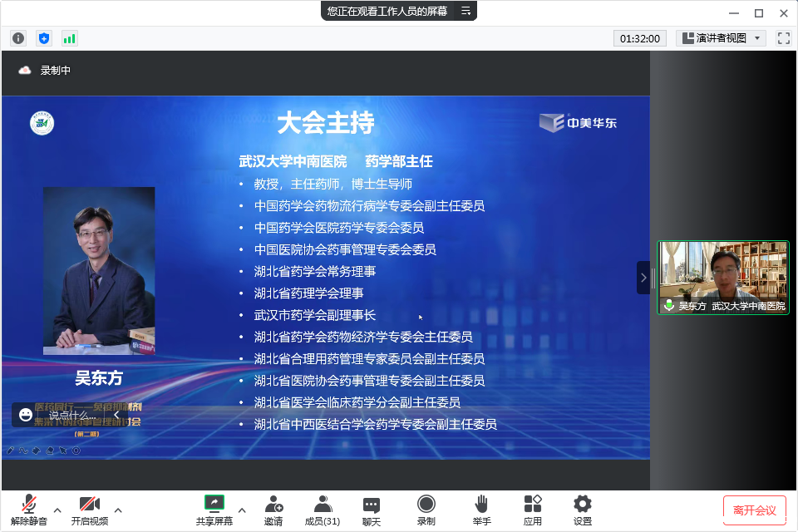Open the Chat (聊天) panel
This screenshot has width=798, height=532.
click(x=372, y=509)
